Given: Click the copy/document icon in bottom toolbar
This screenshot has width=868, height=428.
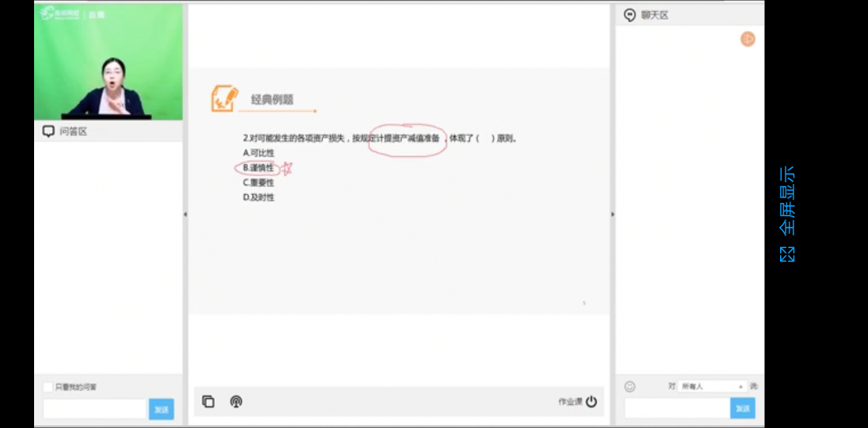Looking at the screenshot, I should click(208, 401).
